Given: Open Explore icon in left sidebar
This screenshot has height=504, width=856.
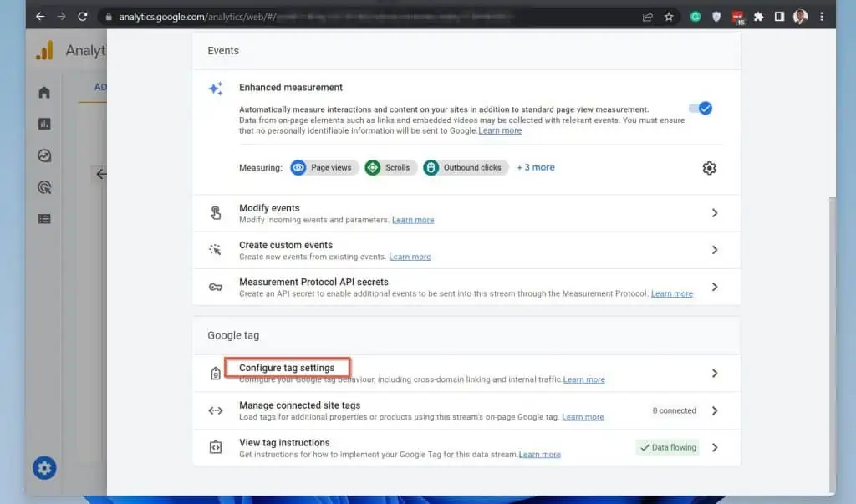Looking at the screenshot, I should [44, 155].
